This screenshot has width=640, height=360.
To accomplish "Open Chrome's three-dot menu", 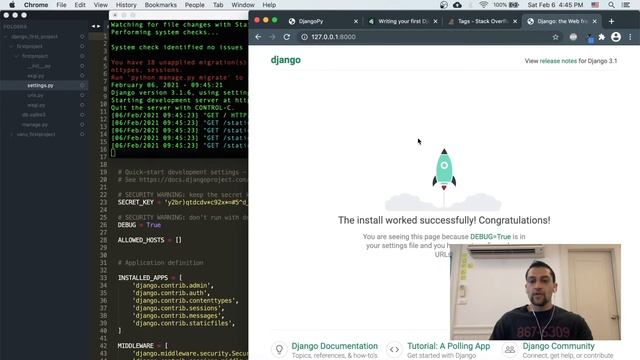I will (x=630, y=37).
